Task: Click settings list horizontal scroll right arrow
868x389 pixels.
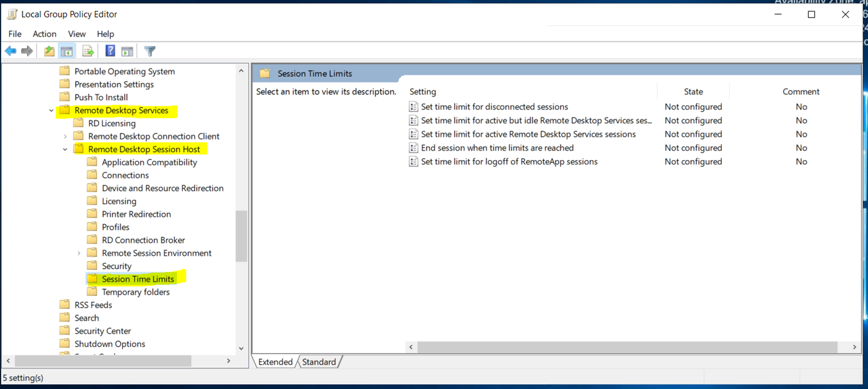Action: click(854, 347)
